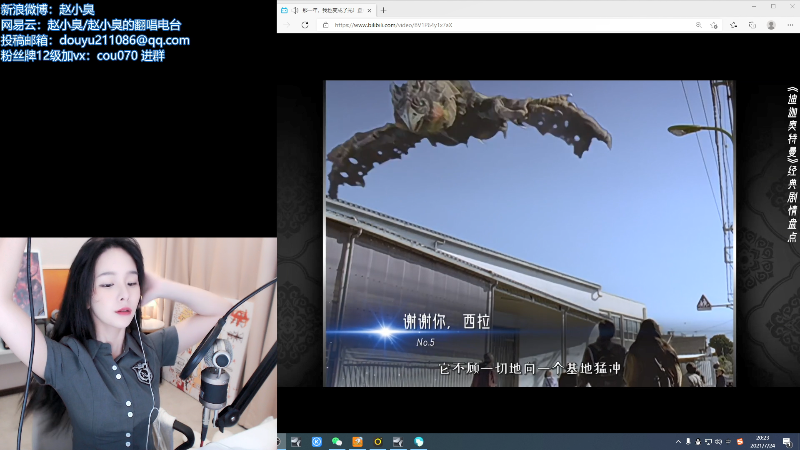Viewport: 800px width, 450px height.
Task: Open the zoom magnifier in address bar
Action: click(698, 25)
